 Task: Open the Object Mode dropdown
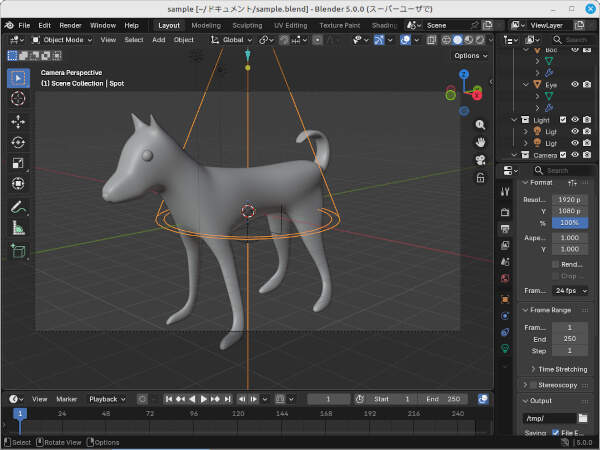[64, 40]
